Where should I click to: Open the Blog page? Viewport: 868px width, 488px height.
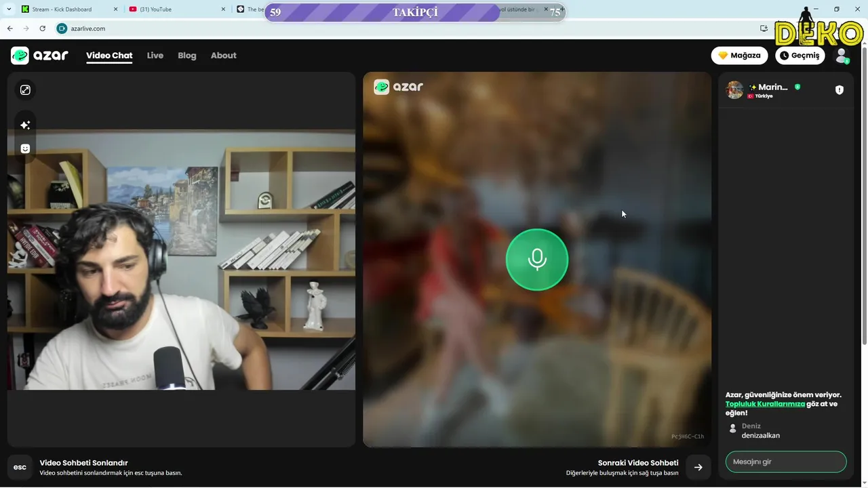(187, 56)
